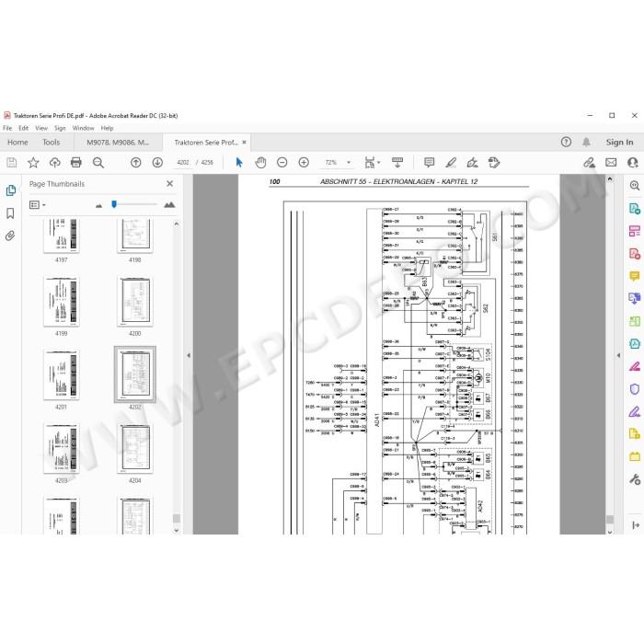Switch to the Home tab
Image resolution: width=644 pixels, height=644 pixels.
click(x=17, y=143)
